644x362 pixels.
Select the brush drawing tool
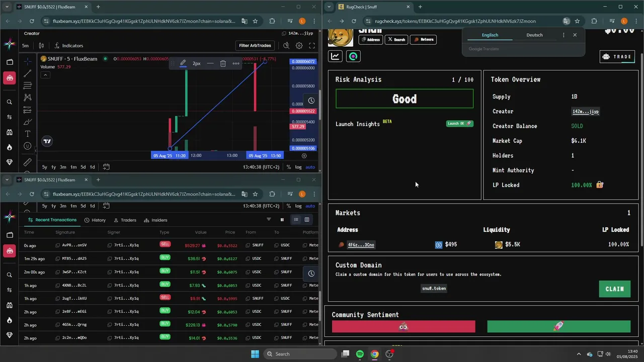tap(28, 122)
